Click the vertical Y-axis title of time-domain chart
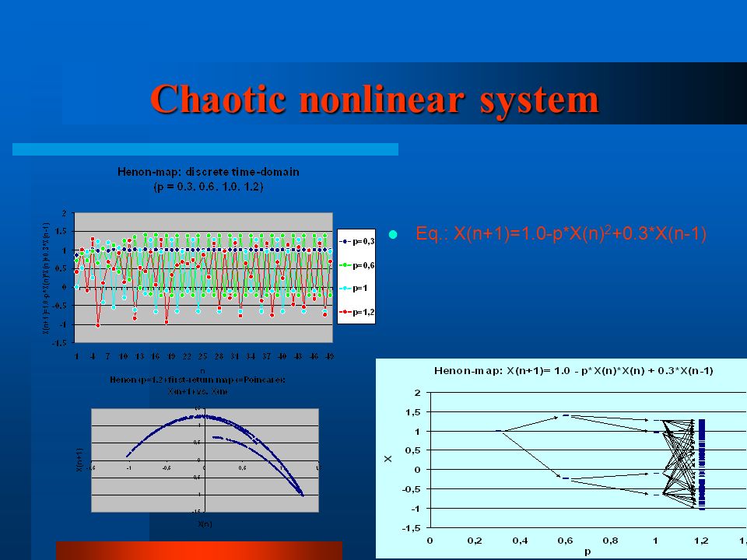747x560 pixels. coord(46,278)
